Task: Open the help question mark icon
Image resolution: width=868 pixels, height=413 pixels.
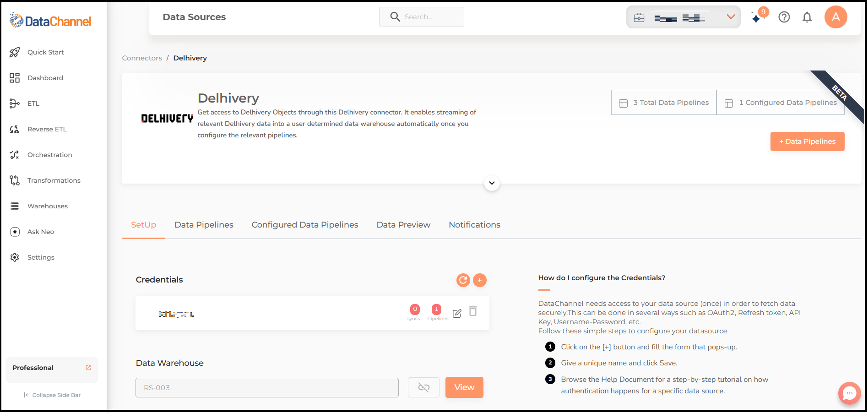Action: point(784,17)
